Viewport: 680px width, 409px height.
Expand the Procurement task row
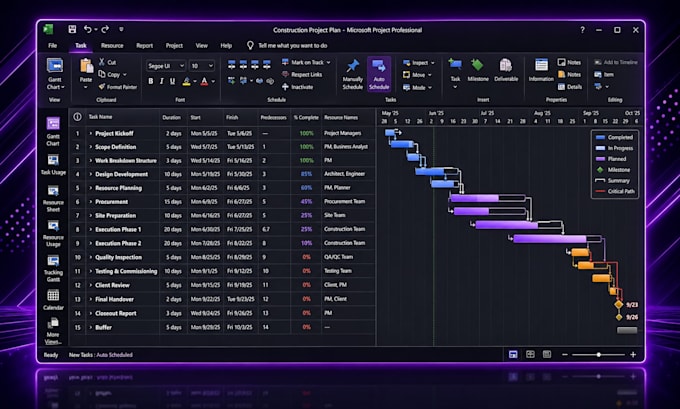90,202
